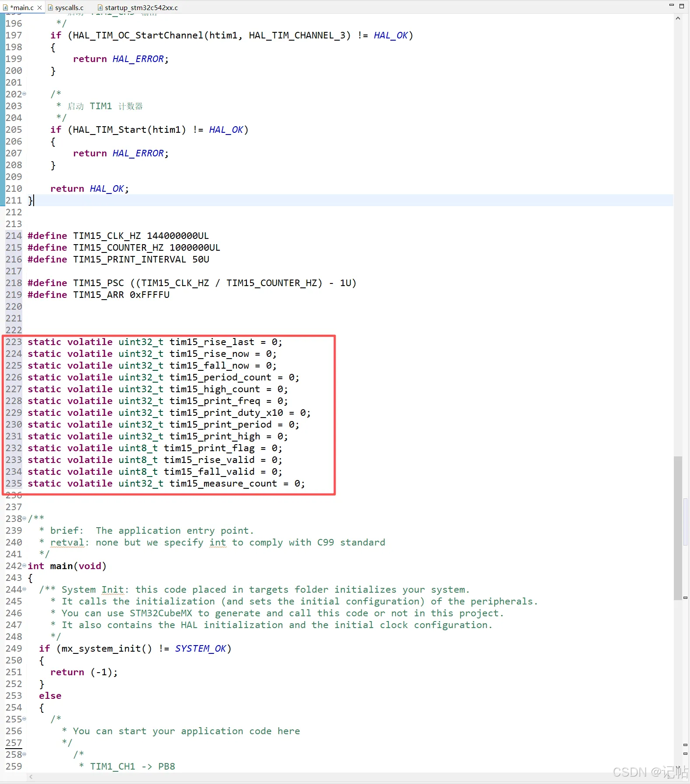The height and width of the screenshot is (784, 690).
Task: Click the HAL_TIM_Start(htim1) call
Action: 129,130
